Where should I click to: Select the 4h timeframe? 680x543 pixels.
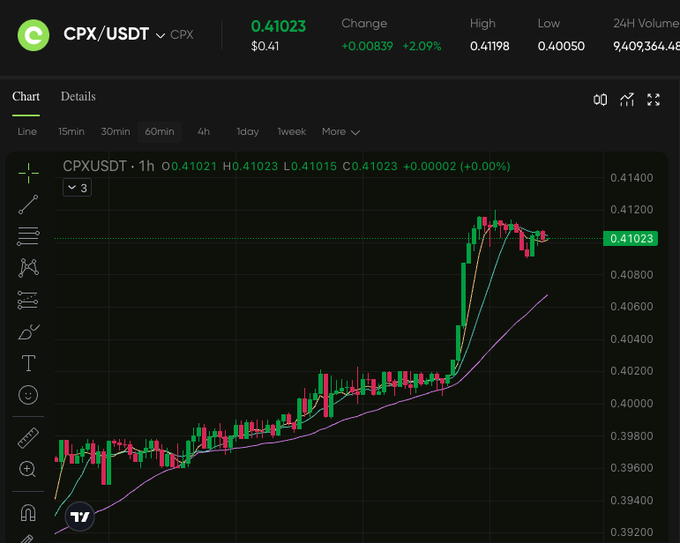click(x=203, y=132)
